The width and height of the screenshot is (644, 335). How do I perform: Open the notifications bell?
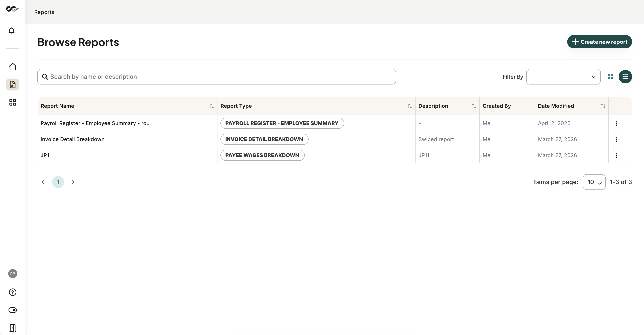12,31
